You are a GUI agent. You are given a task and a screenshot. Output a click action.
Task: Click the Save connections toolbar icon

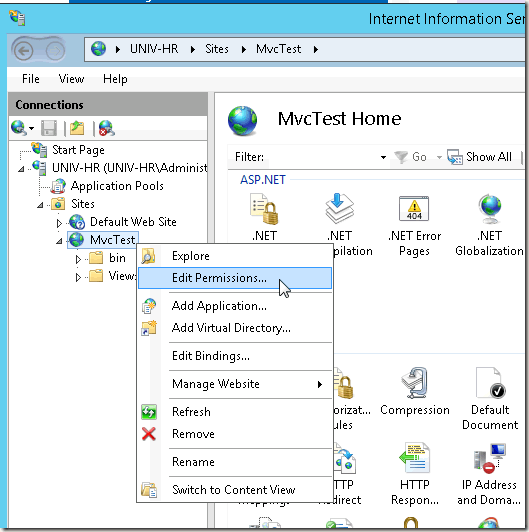tap(49, 128)
